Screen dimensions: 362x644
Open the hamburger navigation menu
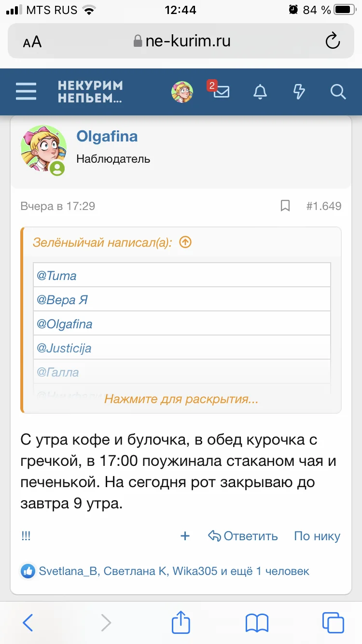click(x=26, y=91)
